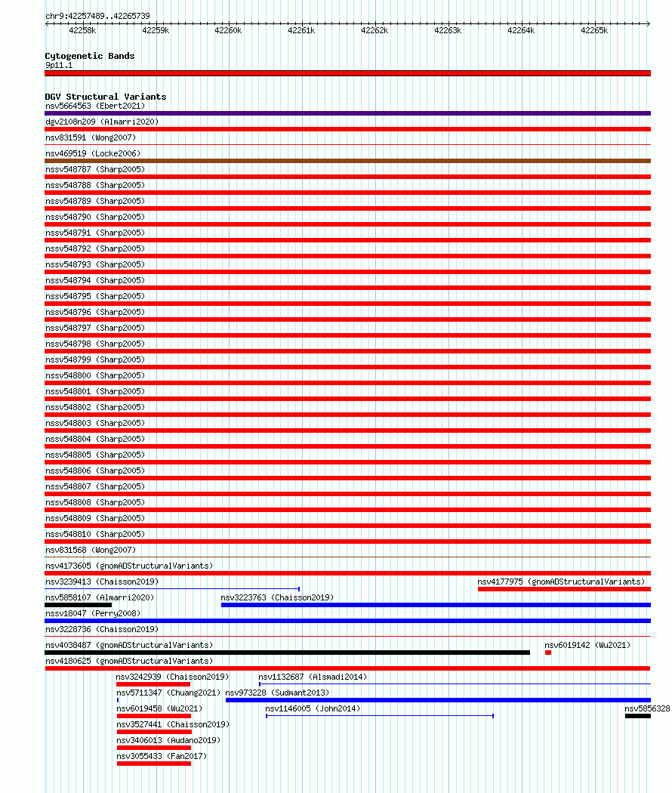The image size is (672, 793).
Task: Open nsv4038487 (gnomADStructuralVariants) label
Action: [x=129, y=645]
